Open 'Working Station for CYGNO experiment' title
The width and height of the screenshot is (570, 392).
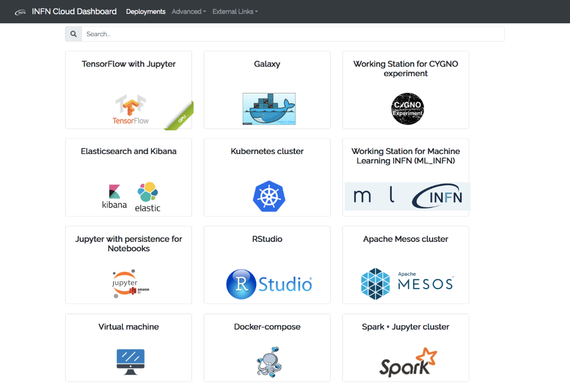406,68
